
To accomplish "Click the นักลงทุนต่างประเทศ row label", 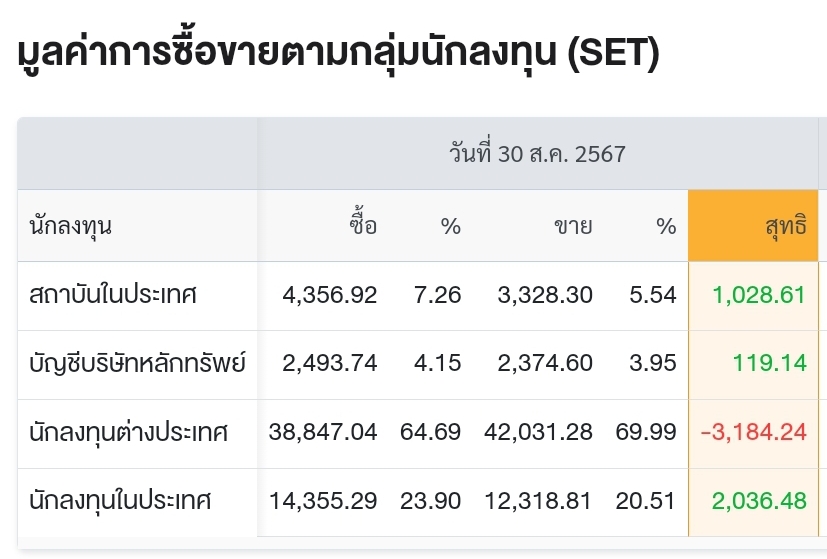I will (x=129, y=432).
